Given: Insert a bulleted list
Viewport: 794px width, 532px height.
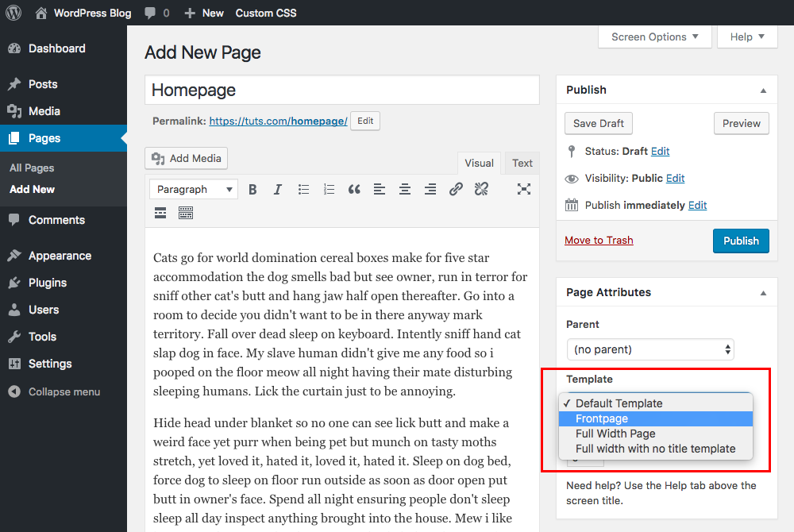Looking at the screenshot, I should 303,189.
